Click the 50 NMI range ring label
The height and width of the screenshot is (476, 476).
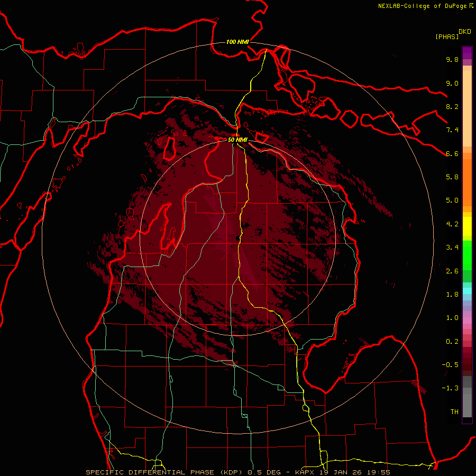coord(237,140)
